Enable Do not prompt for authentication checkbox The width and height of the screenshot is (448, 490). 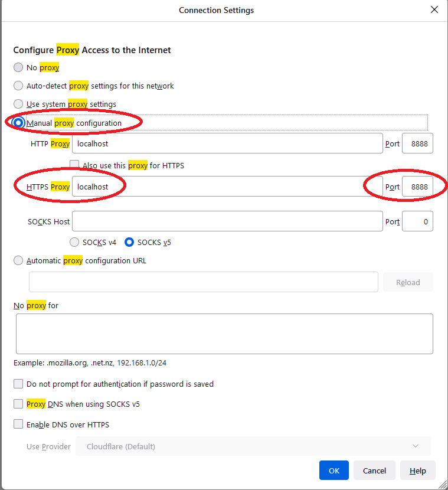[18, 384]
